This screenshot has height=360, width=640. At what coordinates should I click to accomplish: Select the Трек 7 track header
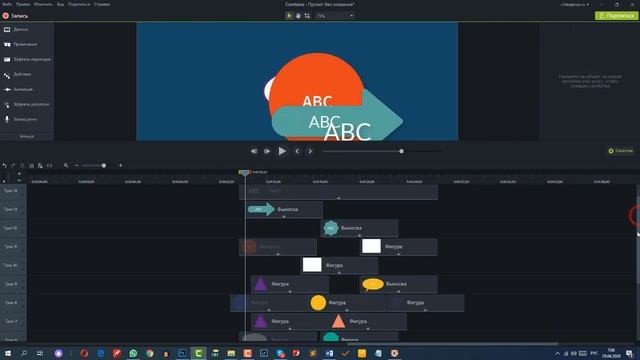coord(13,321)
